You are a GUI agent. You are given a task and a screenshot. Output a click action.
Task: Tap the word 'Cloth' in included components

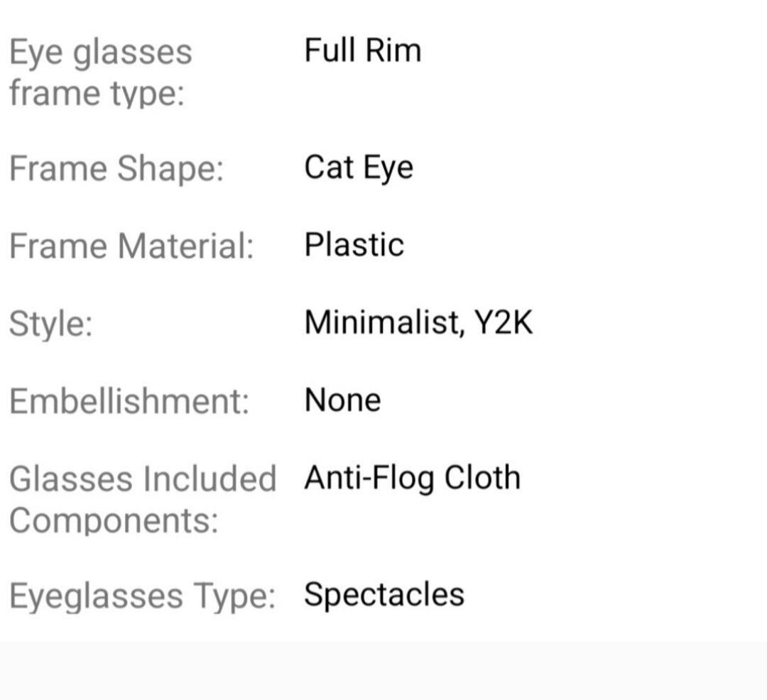click(482, 478)
